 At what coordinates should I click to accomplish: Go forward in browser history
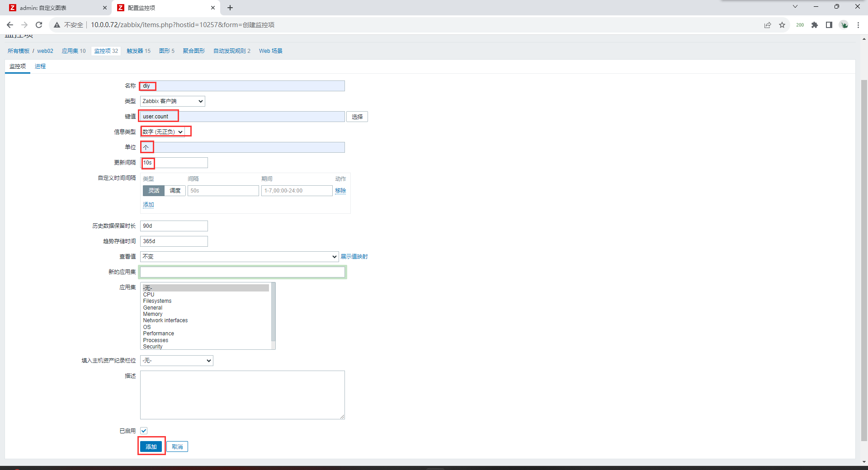24,25
